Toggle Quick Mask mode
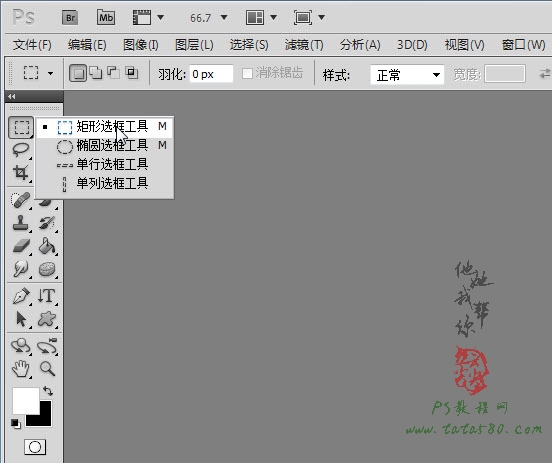This screenshot has width=552, height=463. (x=34, y=447)
